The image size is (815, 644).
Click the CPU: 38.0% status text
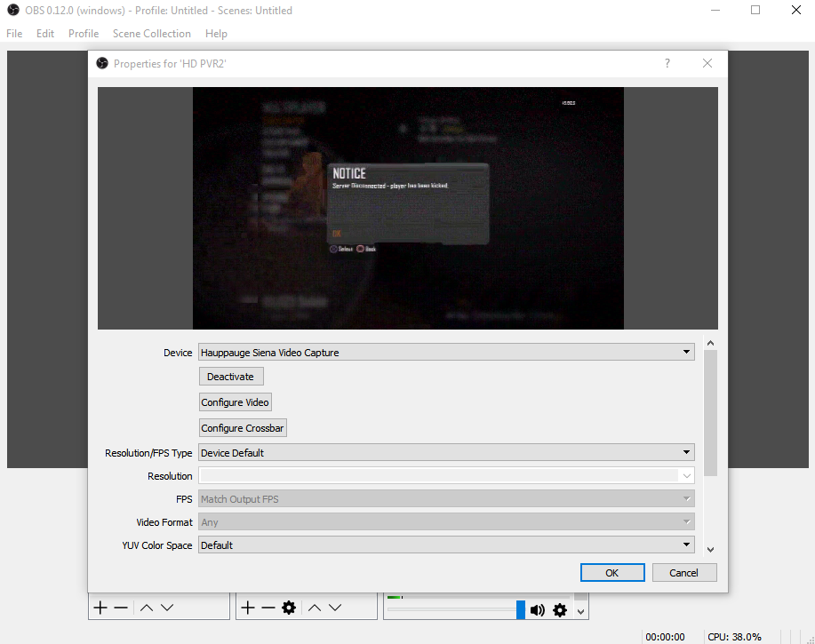point(734,637)
